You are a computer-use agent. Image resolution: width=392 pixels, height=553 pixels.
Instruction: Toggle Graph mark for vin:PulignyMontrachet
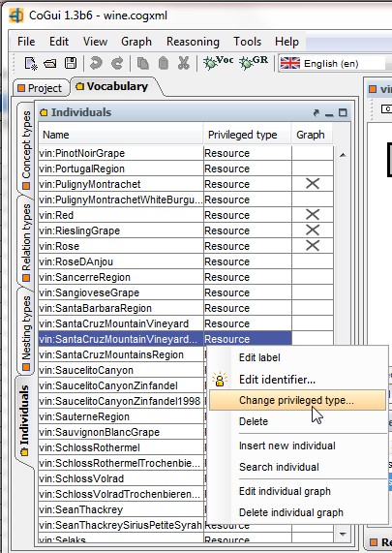point(313,184)
